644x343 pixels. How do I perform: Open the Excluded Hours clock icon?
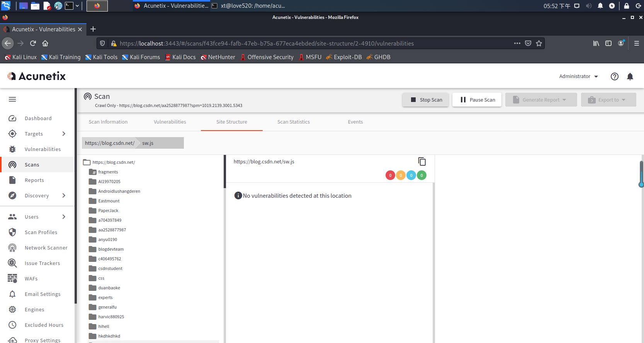[12, 325]
